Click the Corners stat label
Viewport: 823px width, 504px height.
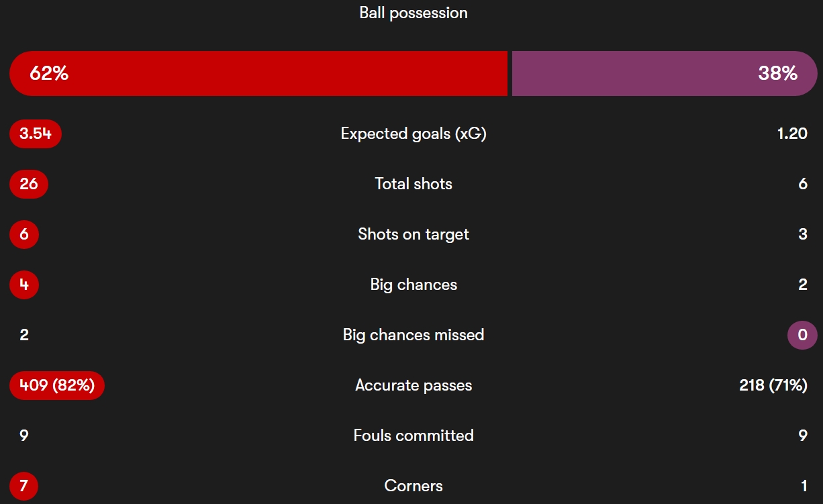click(x=414, y=486)
